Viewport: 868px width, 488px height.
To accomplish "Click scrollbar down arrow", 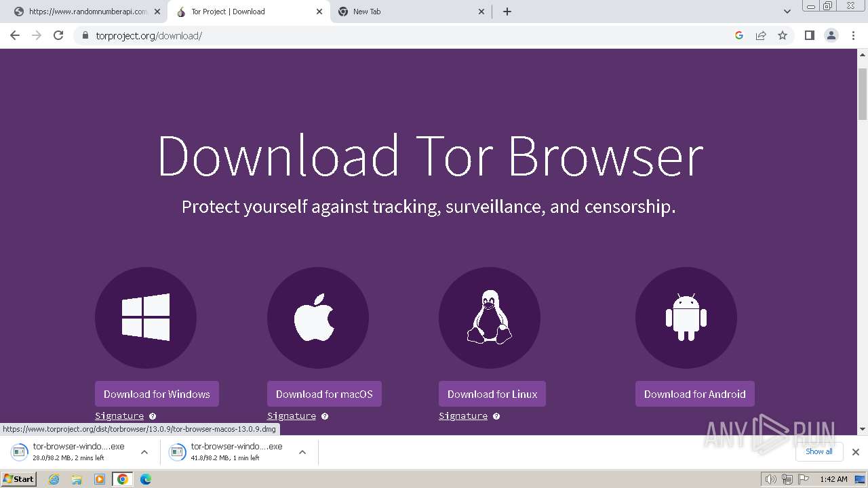I will (863, 429).
